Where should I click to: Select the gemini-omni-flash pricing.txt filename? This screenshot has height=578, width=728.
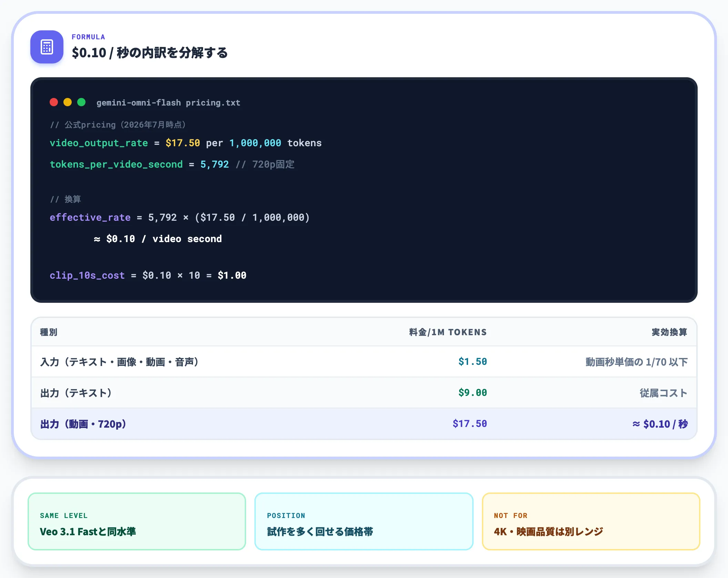pos(168,103)
